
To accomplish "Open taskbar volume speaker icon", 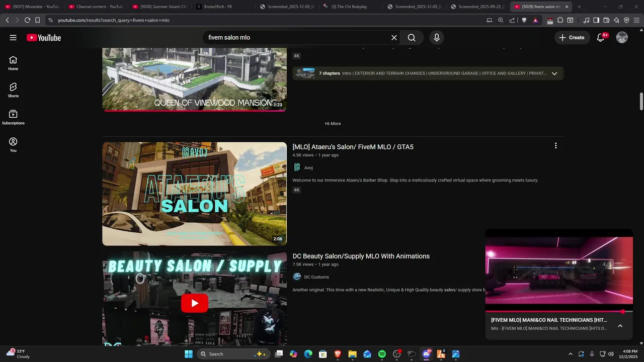I will (610, 354).
